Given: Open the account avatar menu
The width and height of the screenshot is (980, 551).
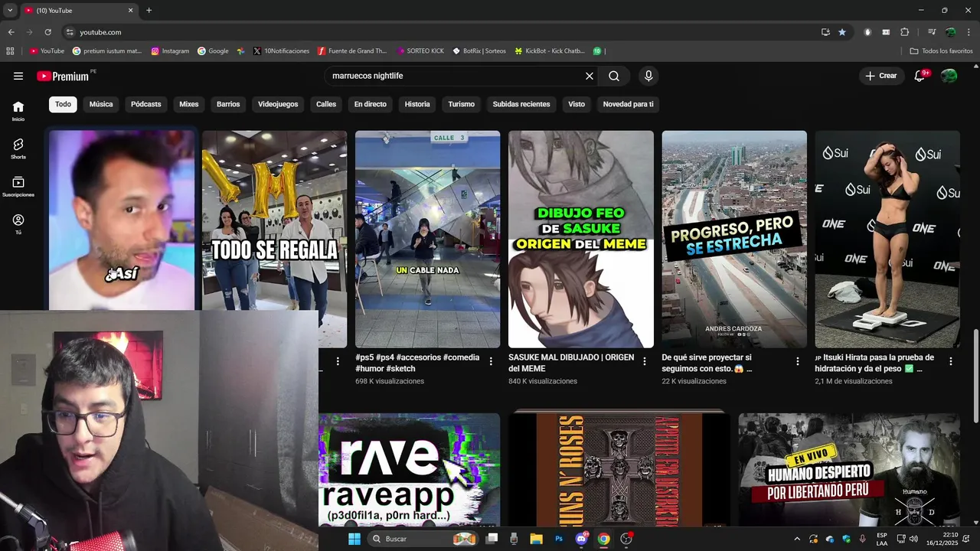Looking at the screenshot, I should 949,76.
